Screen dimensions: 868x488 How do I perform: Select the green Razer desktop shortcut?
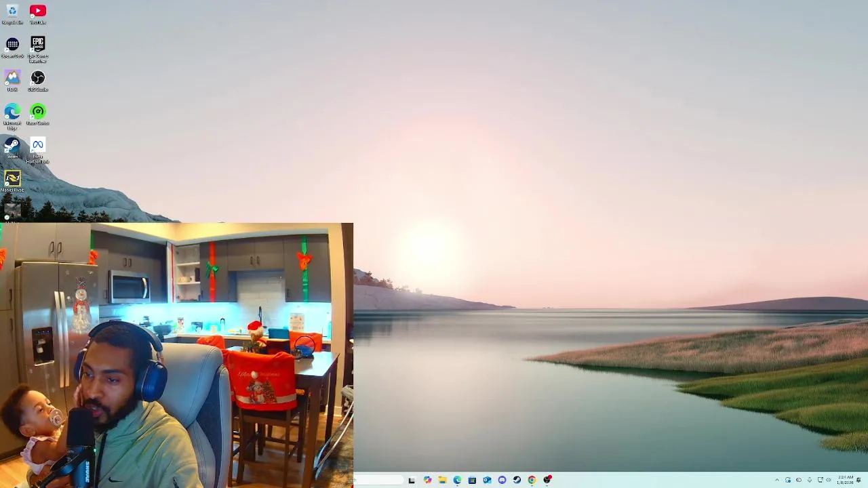point(37,115)
